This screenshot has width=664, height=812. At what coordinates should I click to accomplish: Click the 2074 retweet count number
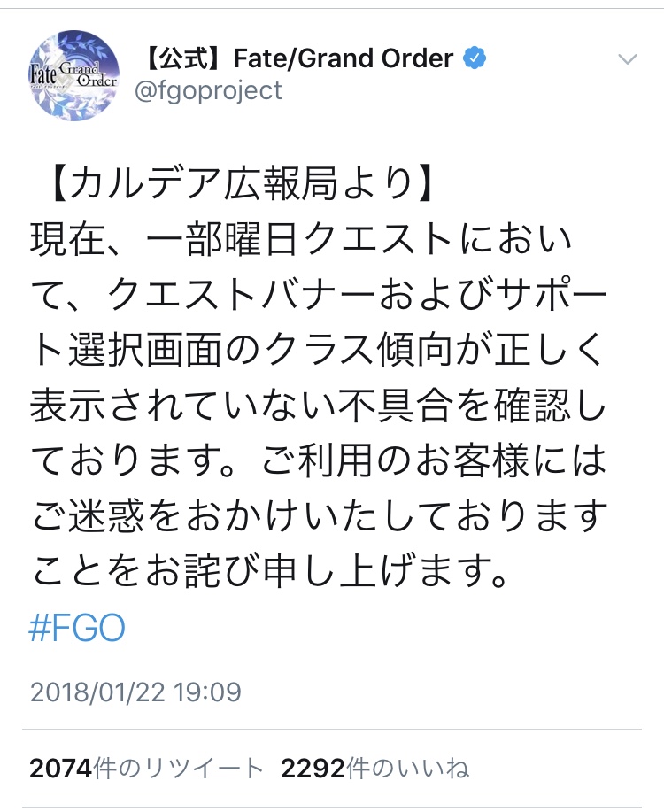[60, 768]
